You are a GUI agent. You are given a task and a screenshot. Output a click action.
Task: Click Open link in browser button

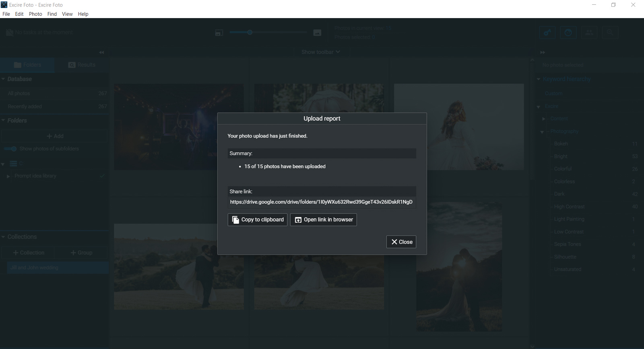[324, 220]
